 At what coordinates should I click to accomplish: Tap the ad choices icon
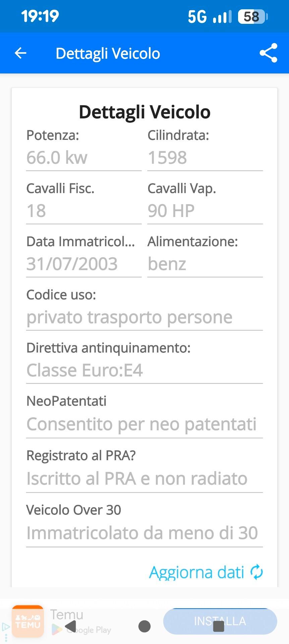click(x=6, y=627)
